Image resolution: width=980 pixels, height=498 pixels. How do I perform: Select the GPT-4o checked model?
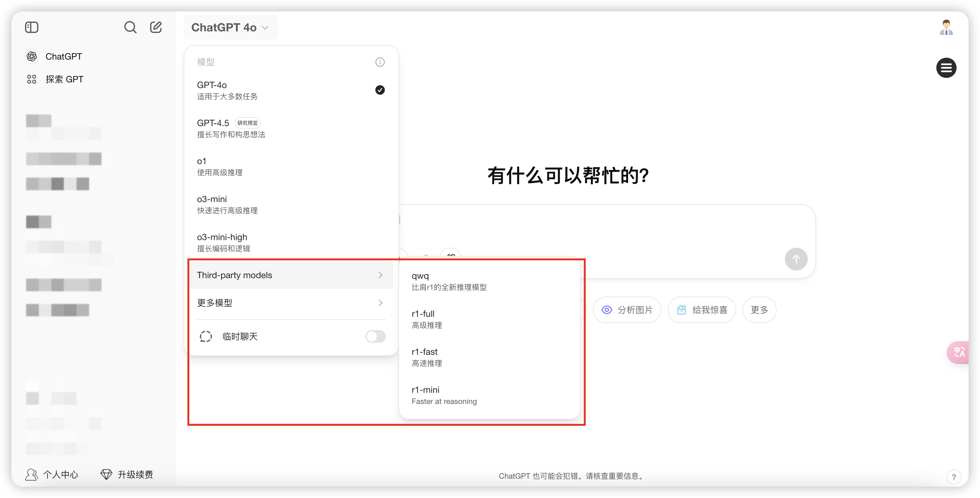[x=291, y=91]
